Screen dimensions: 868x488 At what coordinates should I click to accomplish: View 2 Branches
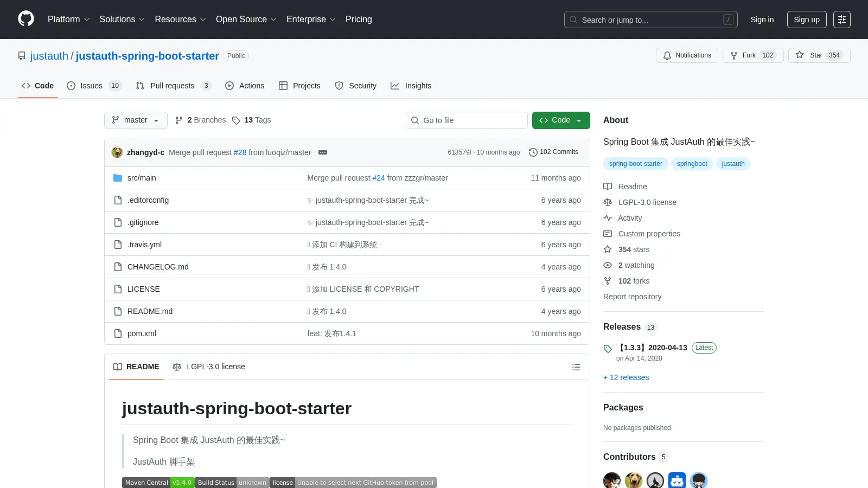coord(200,120)
